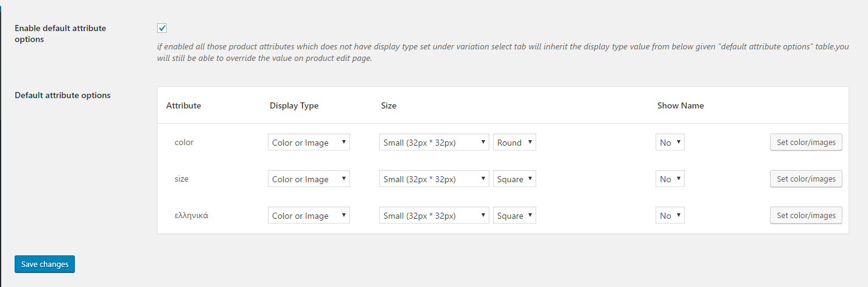Viewport: 868px width, 287px height.
Task: Click Set color/images button for size row
Action: click(806, 179)
